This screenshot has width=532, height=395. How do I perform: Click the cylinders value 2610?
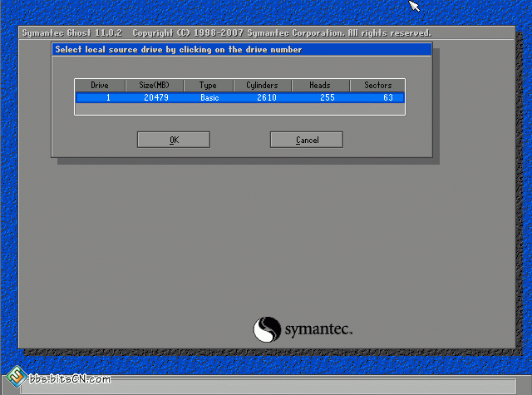(267, 98)
